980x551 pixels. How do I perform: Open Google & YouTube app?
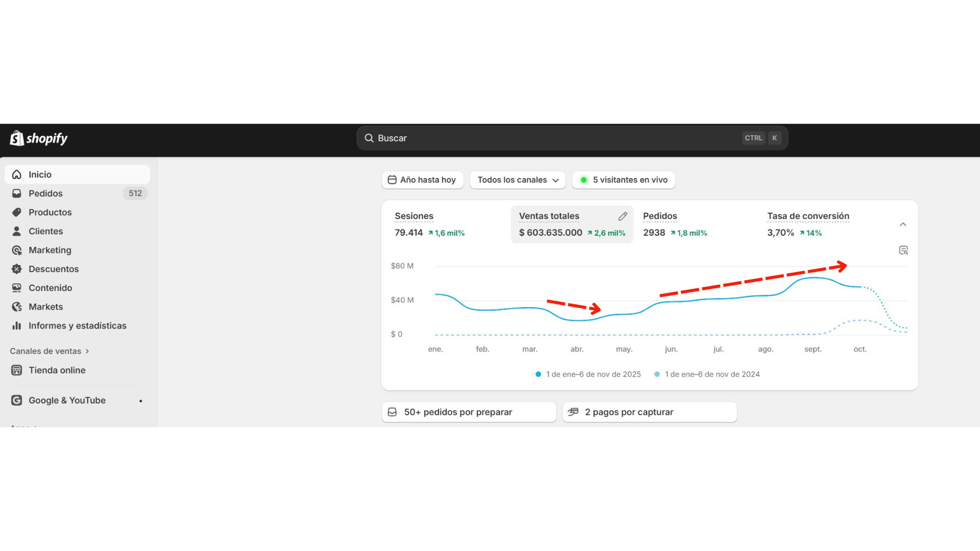click(x=78, y=400)
